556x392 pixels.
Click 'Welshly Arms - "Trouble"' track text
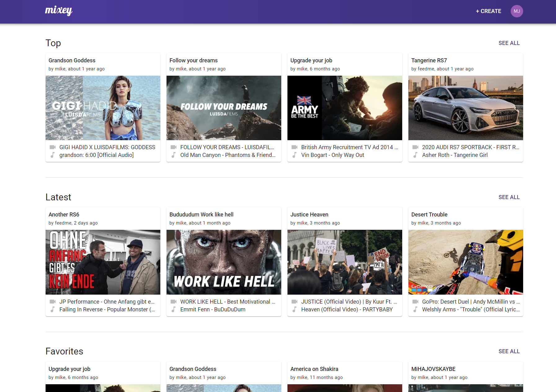point(471,310)
